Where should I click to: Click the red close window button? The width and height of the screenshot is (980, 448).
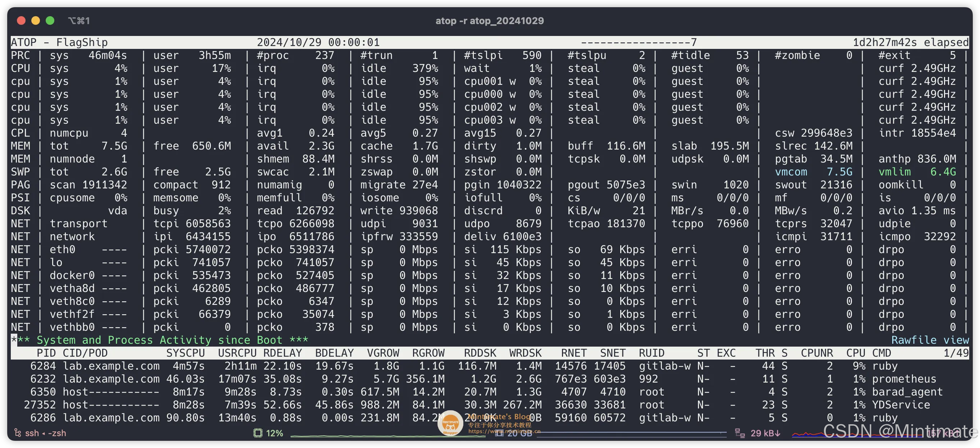coord(21,20)
